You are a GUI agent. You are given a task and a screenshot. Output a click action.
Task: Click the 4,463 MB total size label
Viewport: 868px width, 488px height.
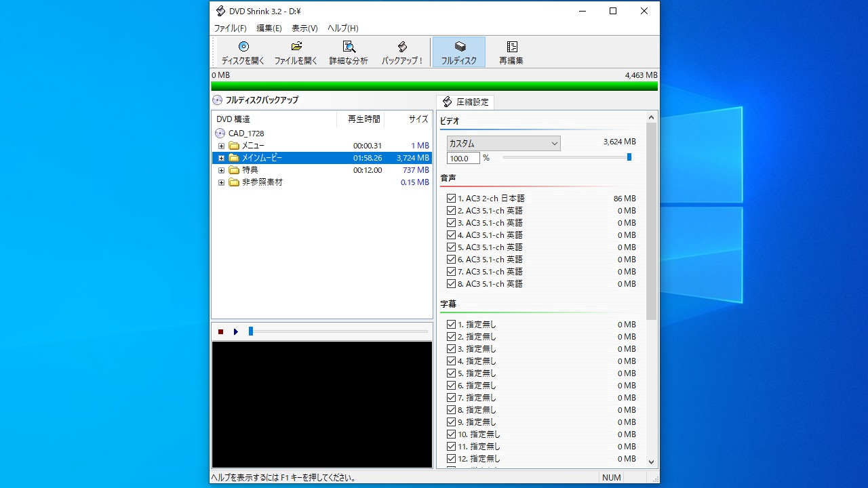[641, 75]
